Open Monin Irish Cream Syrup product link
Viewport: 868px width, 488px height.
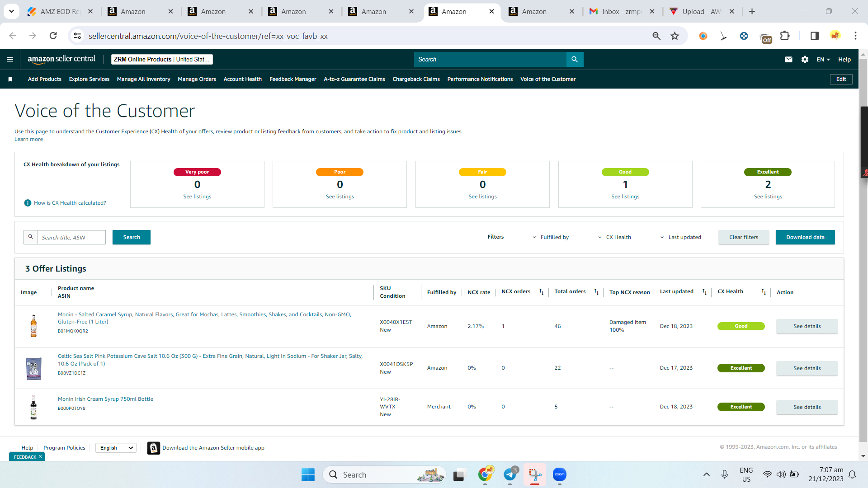click(x=105, y=399)
